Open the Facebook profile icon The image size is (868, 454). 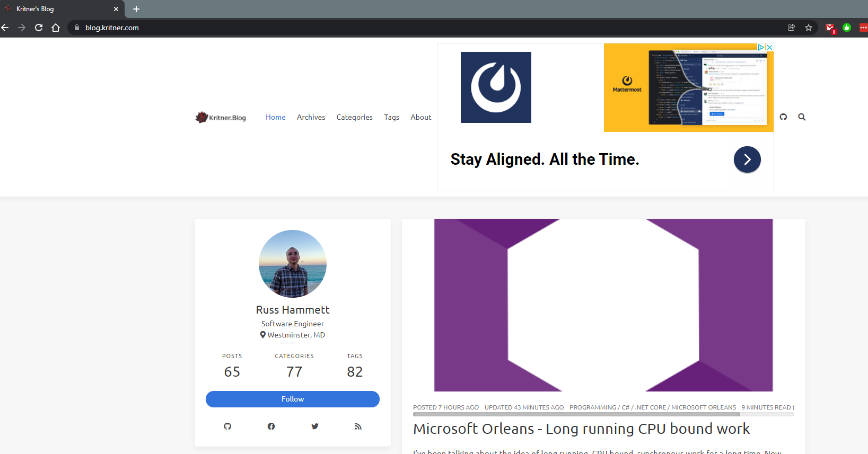click(271, 426)
